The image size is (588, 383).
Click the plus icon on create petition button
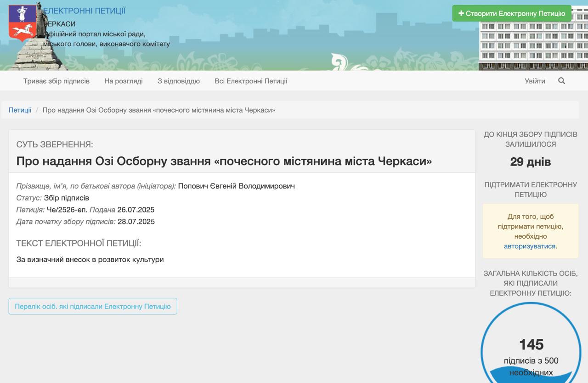(461, 13)
